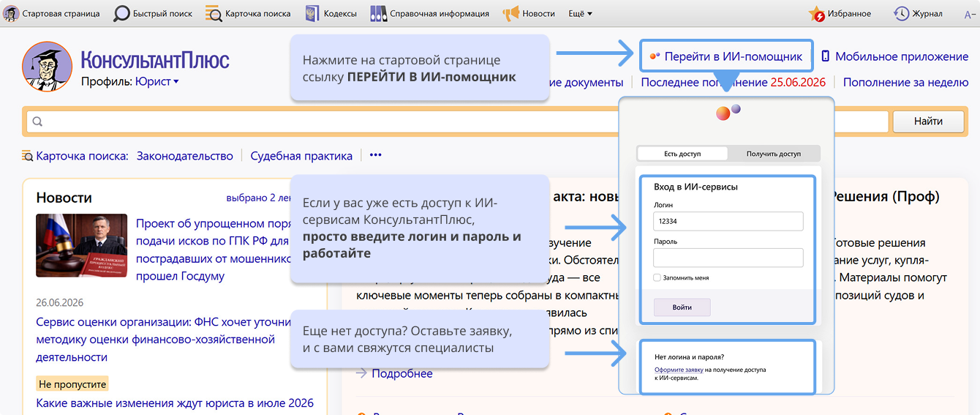
Task: Click the Быстрый поиск magnifier icon
Action: coord(121,13)
